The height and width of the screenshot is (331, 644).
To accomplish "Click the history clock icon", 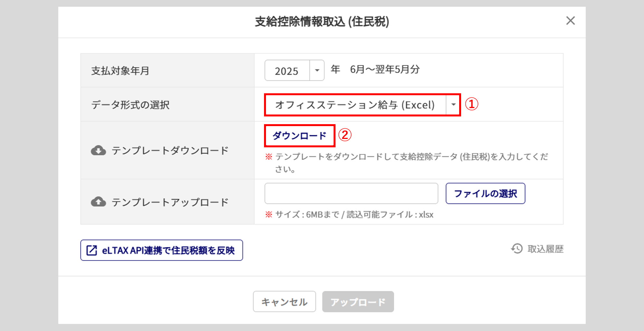I will click(x=517, y=249).
